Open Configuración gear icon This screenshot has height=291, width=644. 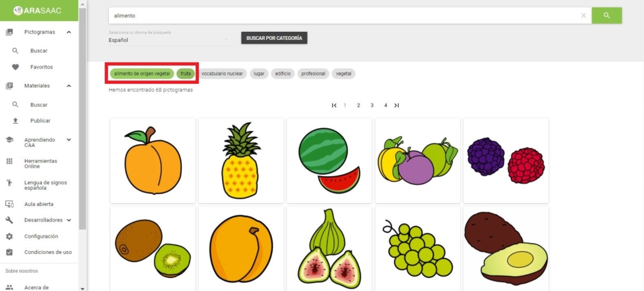pos(9,237)
